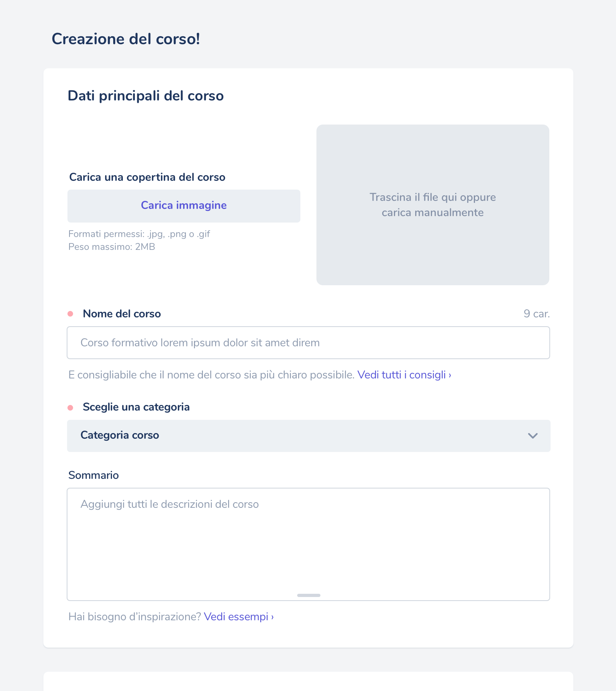
Task: Click the Formati permessi hint text
Action: pos(139,234)
